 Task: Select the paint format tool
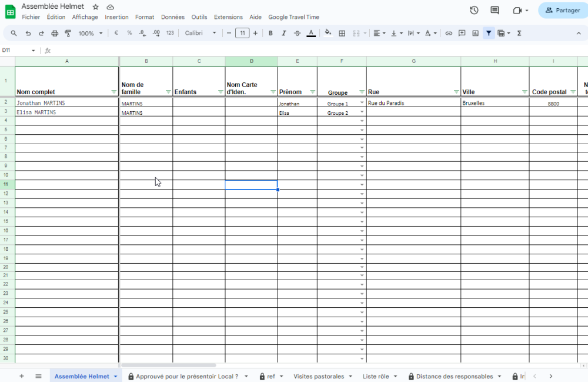(x=68, y=33)
